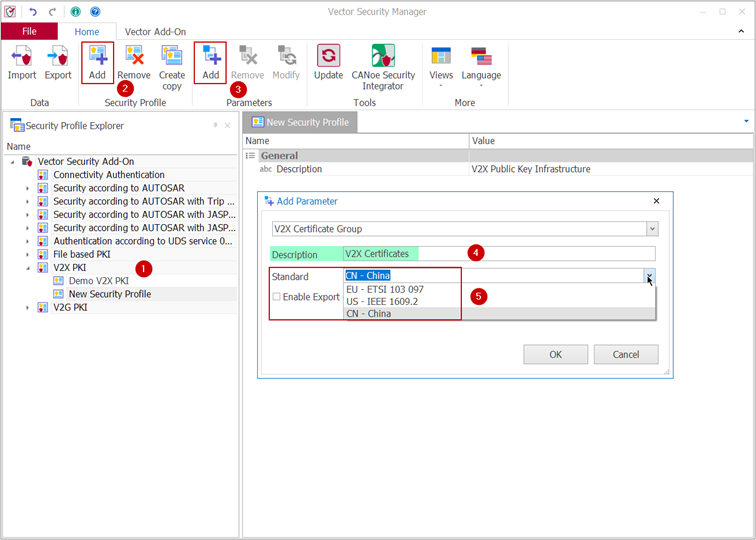The height and width of the screenshot is (540, 756).
Task: Collapse the V2X PKI node
Action: coord(27,268)
